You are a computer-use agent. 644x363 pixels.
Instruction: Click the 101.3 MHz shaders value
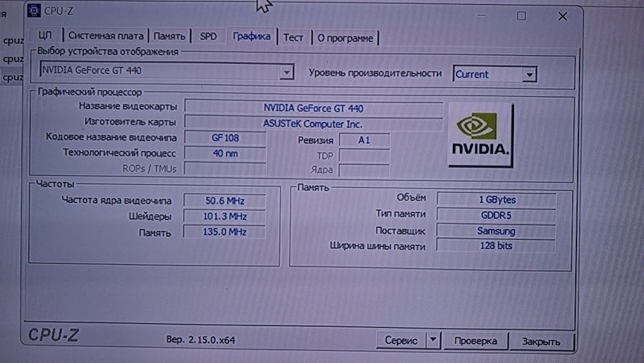[225, 216]
